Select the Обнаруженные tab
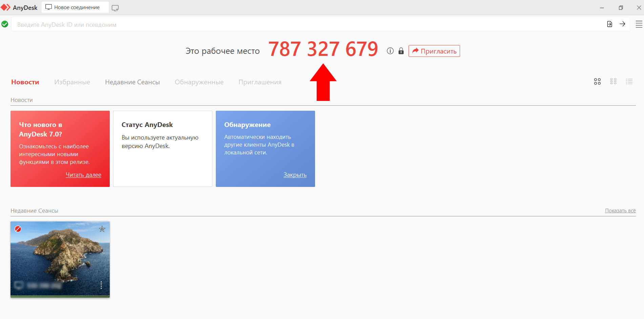Viewport: 644px width, 319px height. (199, 82)
